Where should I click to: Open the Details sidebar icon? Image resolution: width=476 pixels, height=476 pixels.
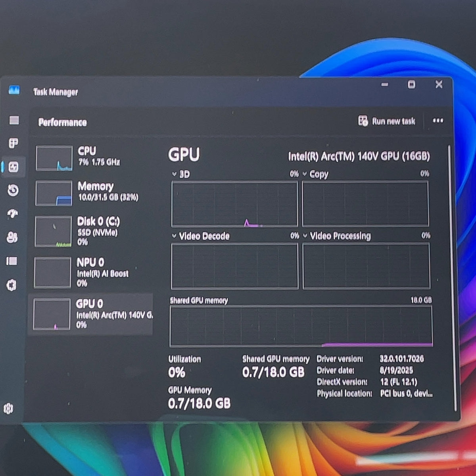(12, 261)
